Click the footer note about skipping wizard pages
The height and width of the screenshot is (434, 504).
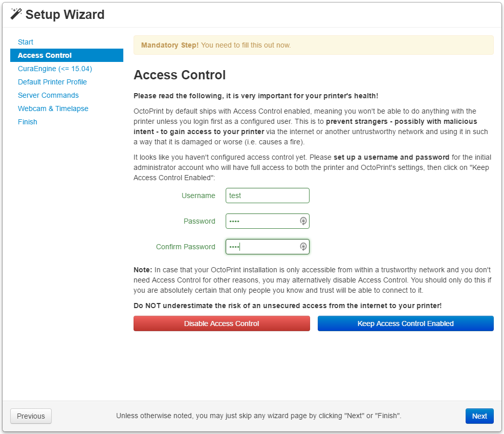click(259, 416)
